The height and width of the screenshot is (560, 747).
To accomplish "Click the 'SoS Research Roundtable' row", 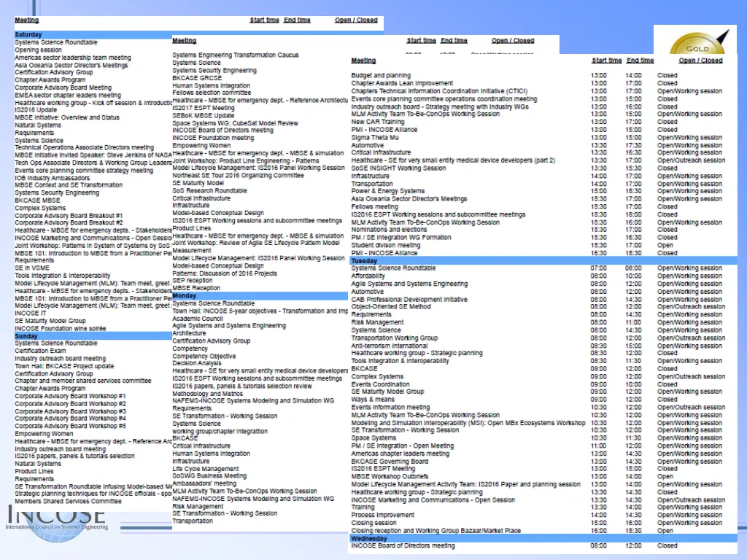I will [x=209, y=191].
